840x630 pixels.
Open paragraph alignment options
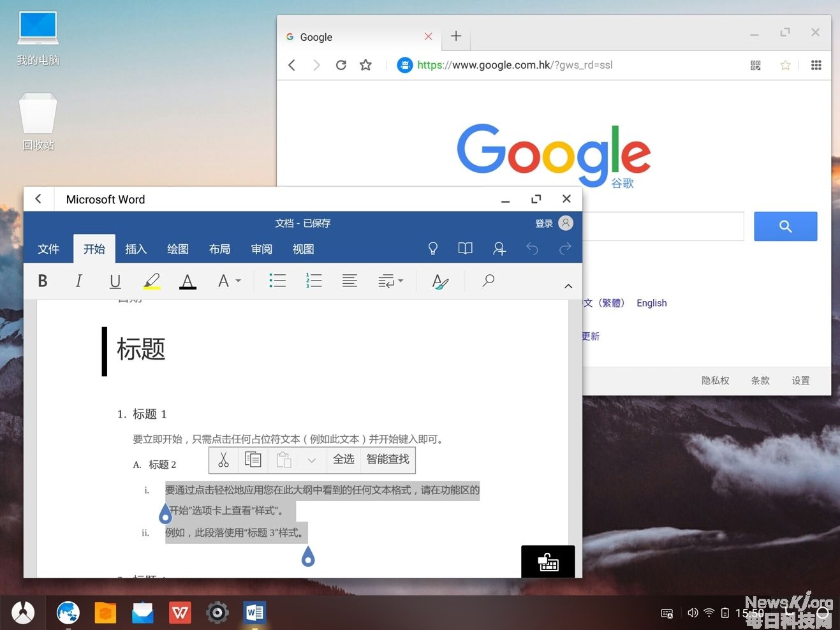350,281
